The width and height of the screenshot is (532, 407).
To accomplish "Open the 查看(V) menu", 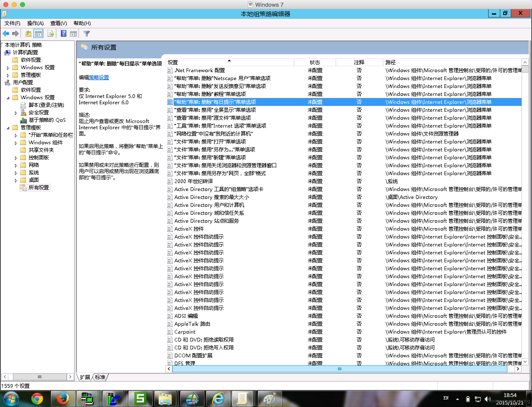I will 58,23.
